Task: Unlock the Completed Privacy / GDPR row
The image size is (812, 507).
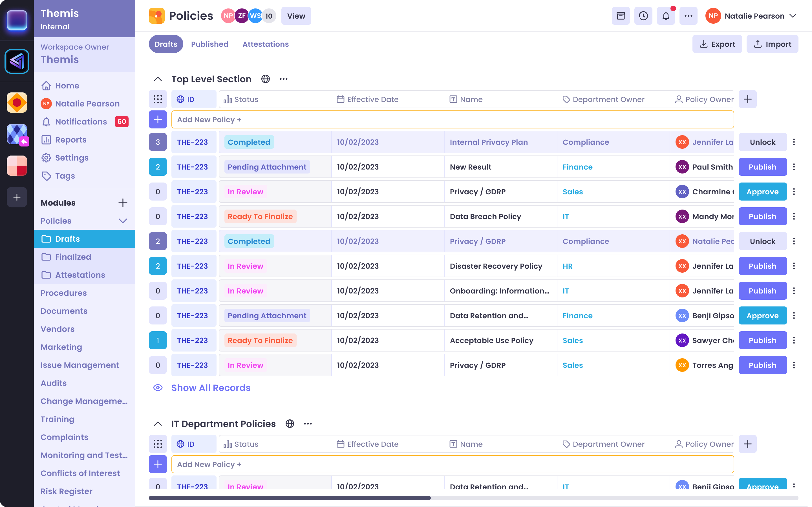Action: point(762,241)
